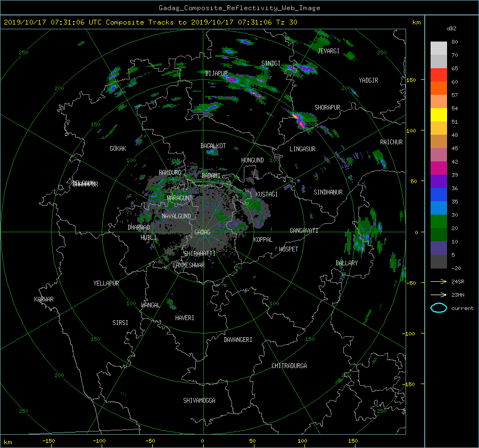Click the JEVARGI city label

[x=328, y=51]
